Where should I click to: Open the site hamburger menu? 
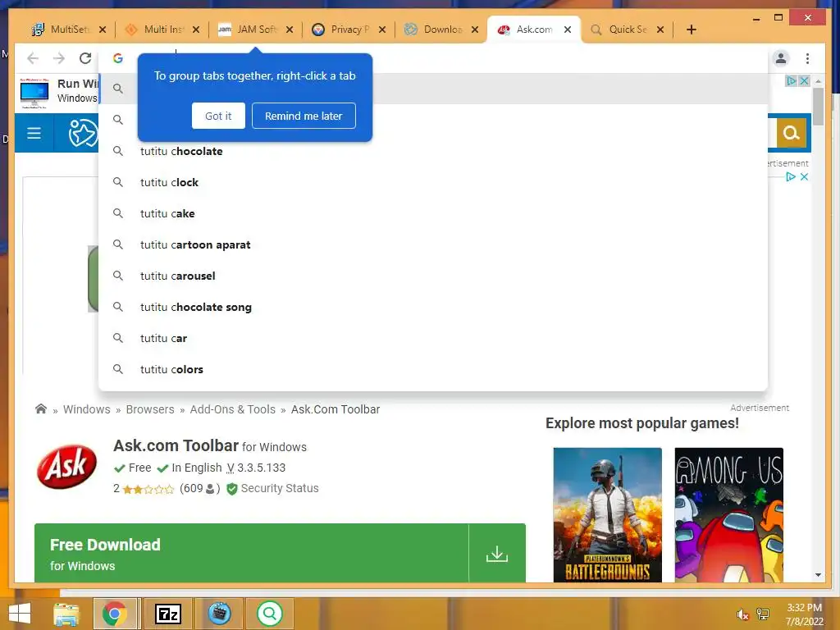click(x=34, y=133)
